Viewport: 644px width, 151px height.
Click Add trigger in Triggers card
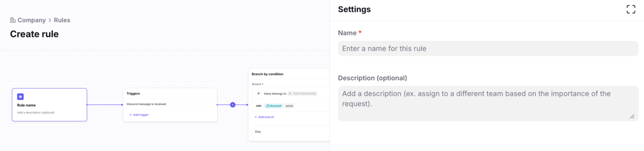coord(139,115)
